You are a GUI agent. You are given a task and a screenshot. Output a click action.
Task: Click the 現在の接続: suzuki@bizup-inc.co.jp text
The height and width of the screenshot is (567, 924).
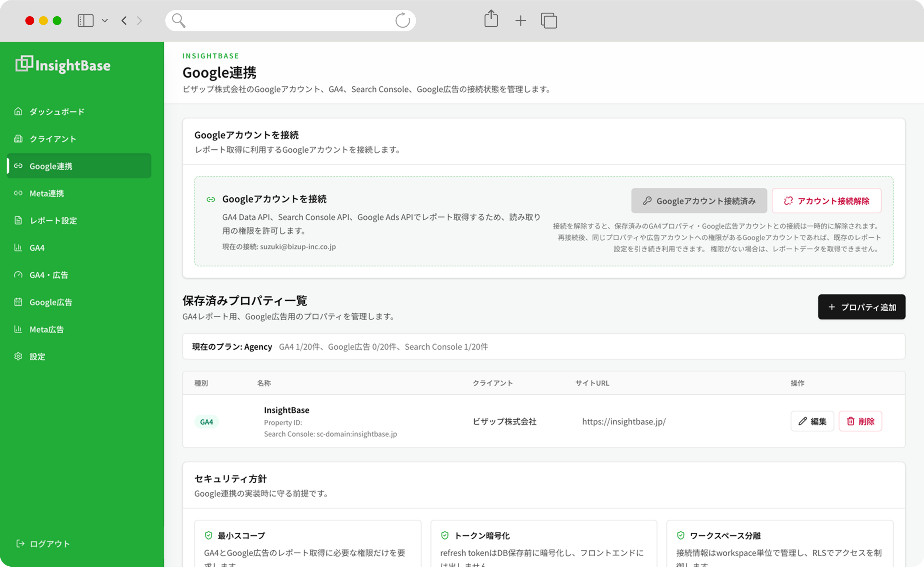(x=279, y=247)
